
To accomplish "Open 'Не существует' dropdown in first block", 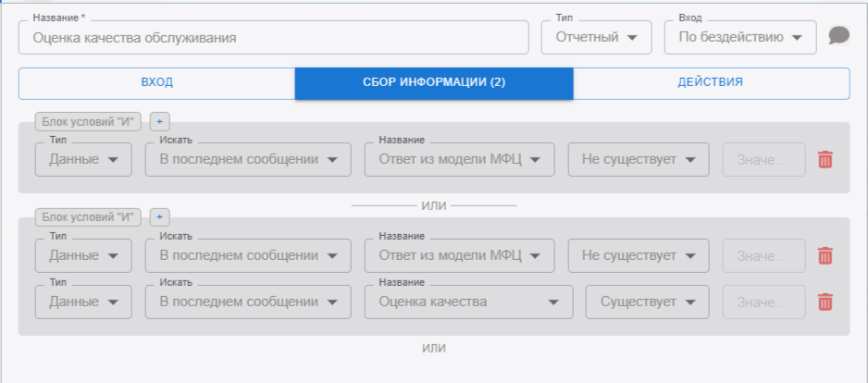I will [638, 159].
